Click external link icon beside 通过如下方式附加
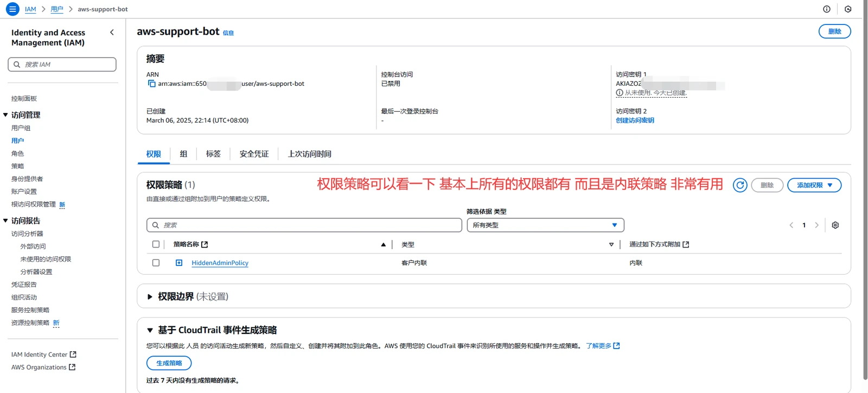The width and height of the screenshot is (868, 393). pyautogui.click(x=686, y=245)
